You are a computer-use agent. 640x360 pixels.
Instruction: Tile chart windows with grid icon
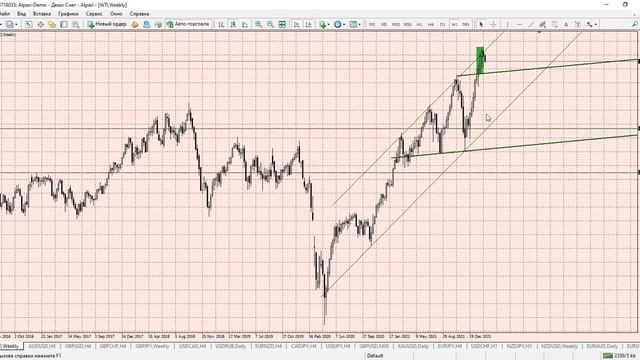(282, 24)
